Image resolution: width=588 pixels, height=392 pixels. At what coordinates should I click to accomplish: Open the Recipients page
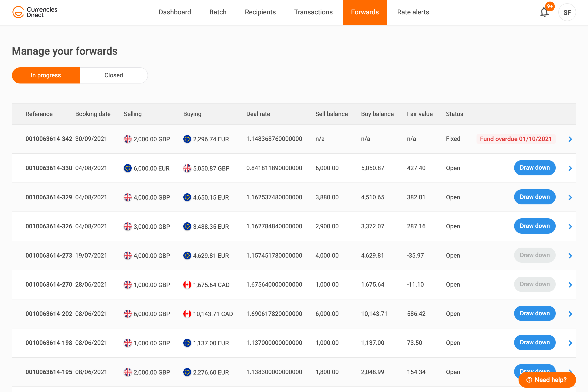260,12
